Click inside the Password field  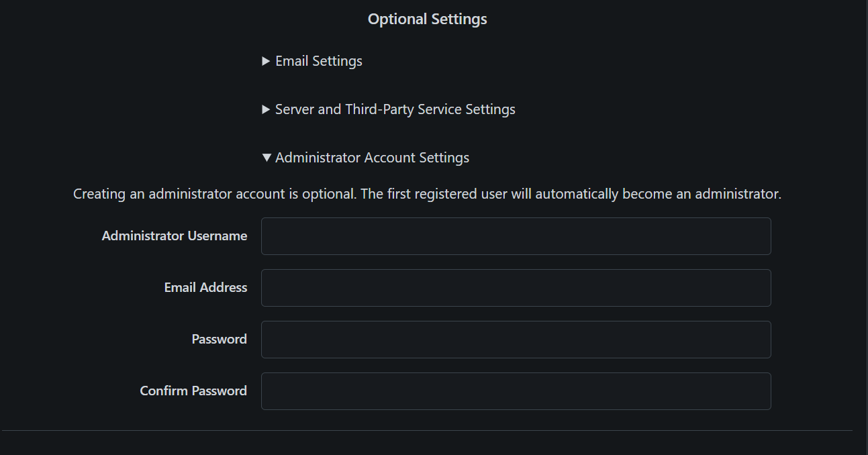[x=516, y=339]
